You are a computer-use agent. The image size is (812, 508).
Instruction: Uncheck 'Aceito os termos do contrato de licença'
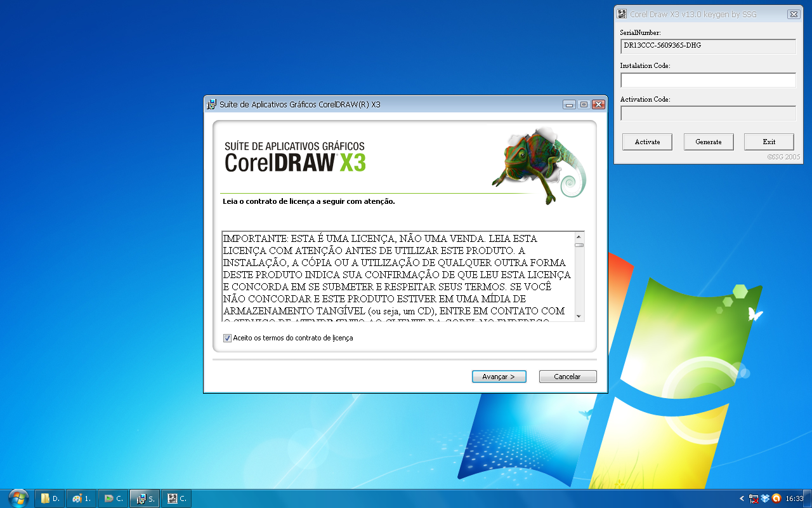click(x=227, y=338)
